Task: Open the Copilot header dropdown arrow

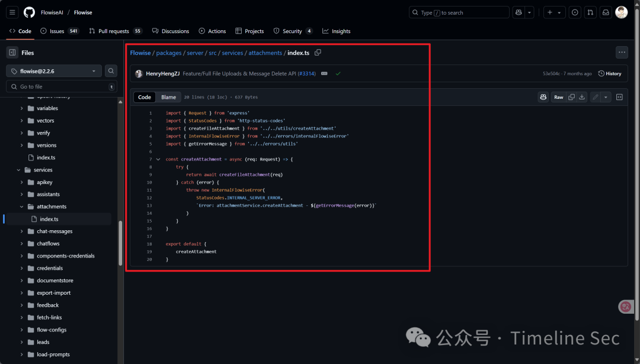Action: [529, 12]
